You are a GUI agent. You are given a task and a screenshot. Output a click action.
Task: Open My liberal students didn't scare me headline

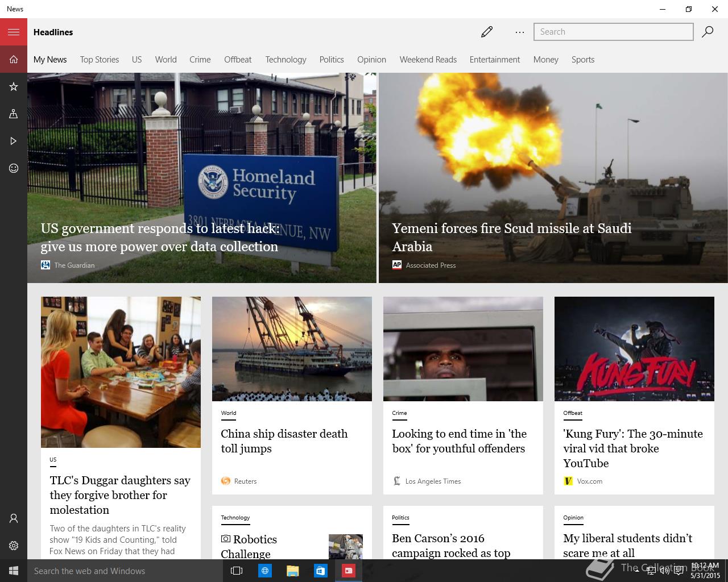628,546
